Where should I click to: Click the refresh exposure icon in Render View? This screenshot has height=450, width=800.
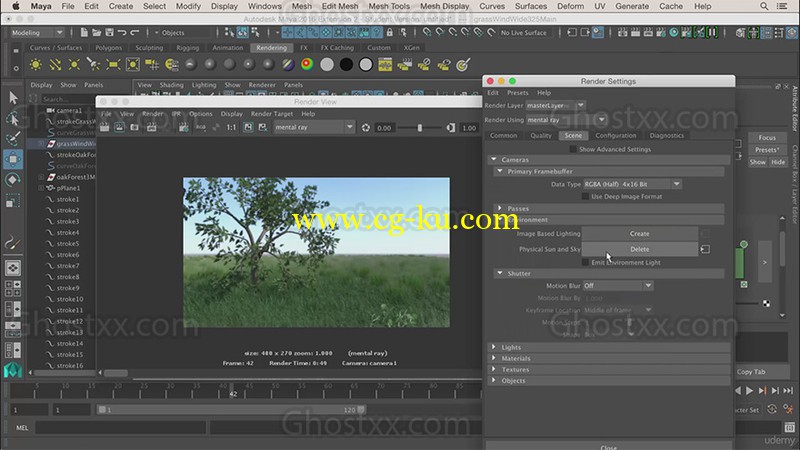pos(366,128)
